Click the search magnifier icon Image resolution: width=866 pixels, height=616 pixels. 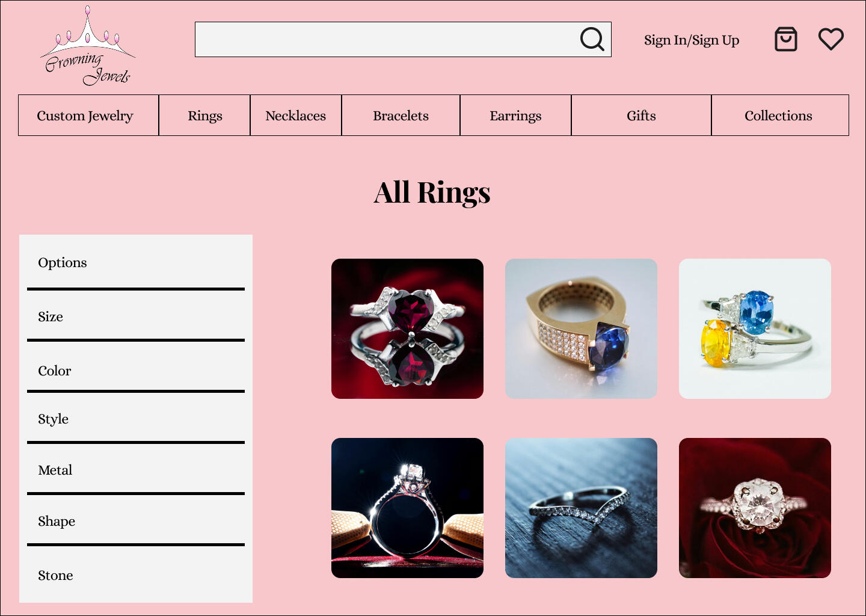pyautogui.click(x=592, y=39)
